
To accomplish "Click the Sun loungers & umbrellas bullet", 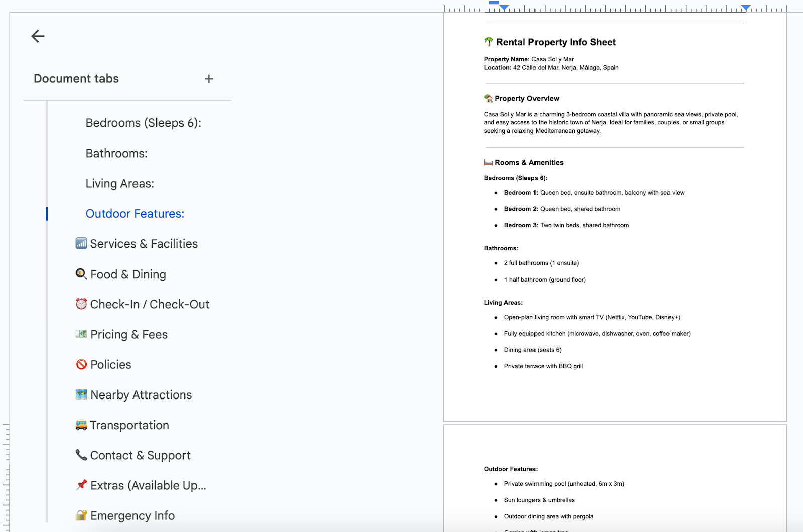I will (540, 500).
